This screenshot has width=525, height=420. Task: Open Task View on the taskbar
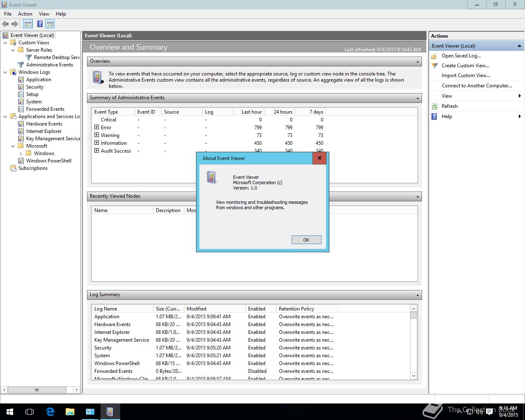30,412
